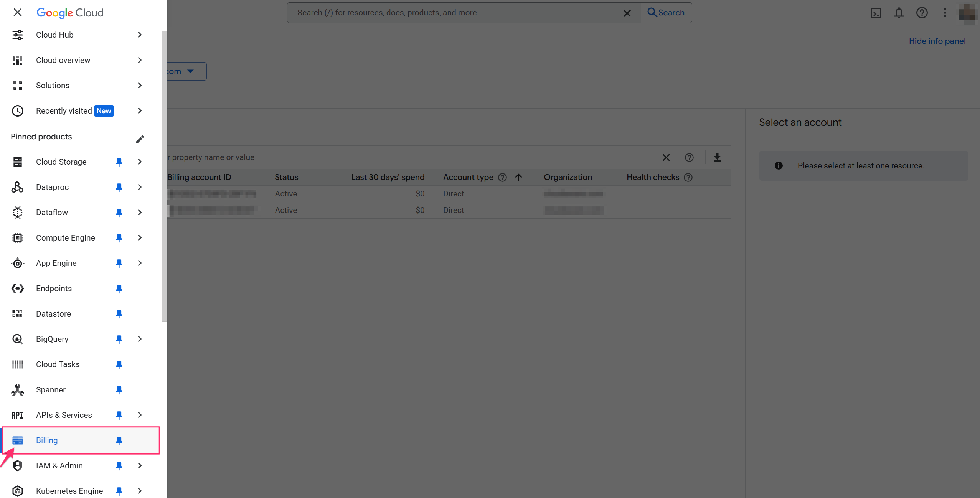Open the help menu

pyautogui.click(x=922, y=13)
